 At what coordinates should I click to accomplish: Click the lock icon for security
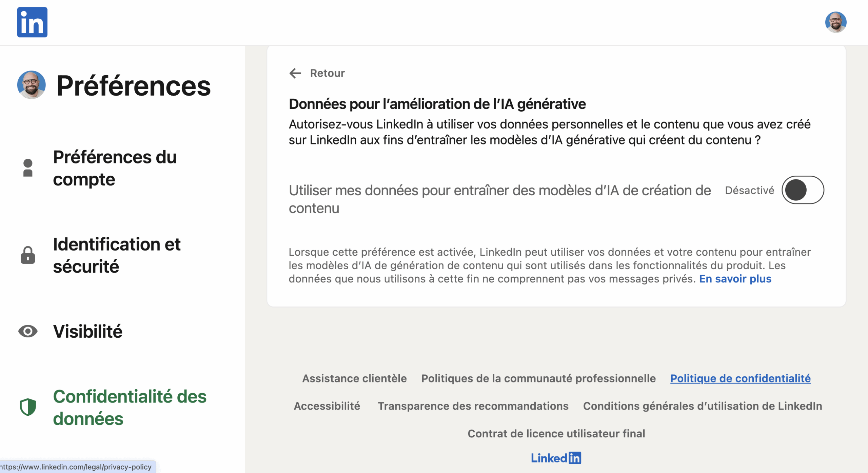tap(28, 255)
